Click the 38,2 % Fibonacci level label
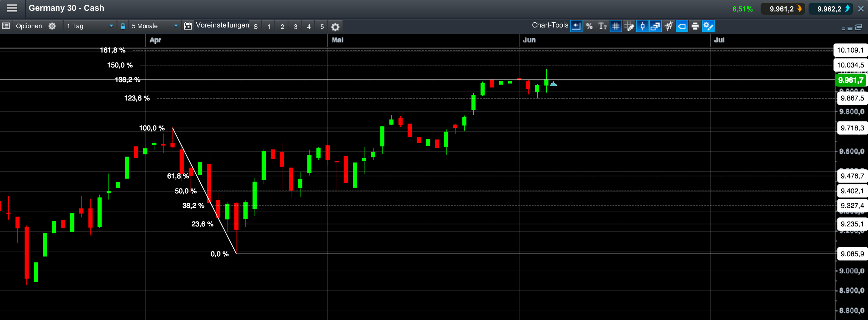The width and height of the screenshot is (868, 320). click(193, 206)
